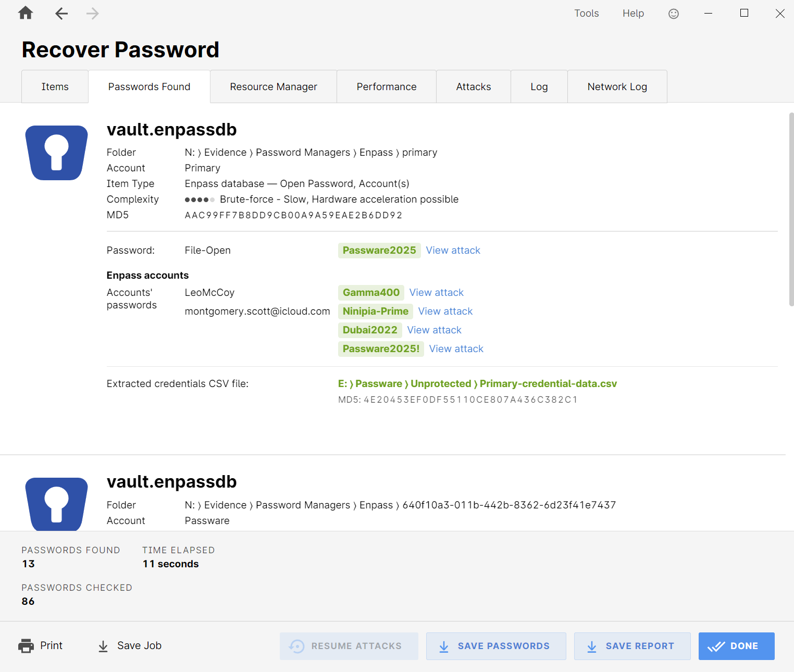
Task: Click the printer icon next to Print
Action: [x=26, y=645]
